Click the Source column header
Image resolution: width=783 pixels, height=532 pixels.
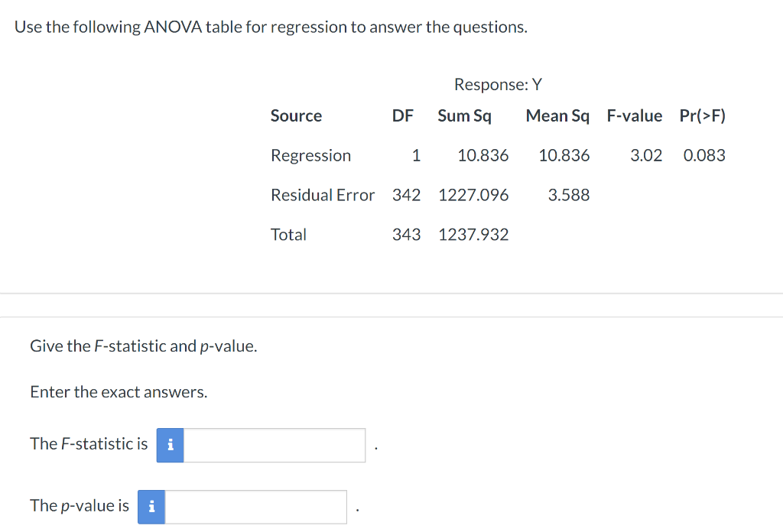[x=296, y=115]
